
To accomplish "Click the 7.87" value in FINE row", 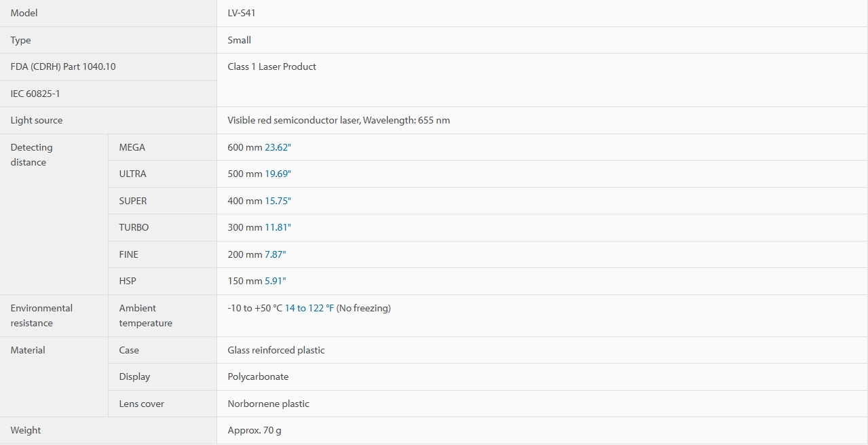I will point(275,254).
